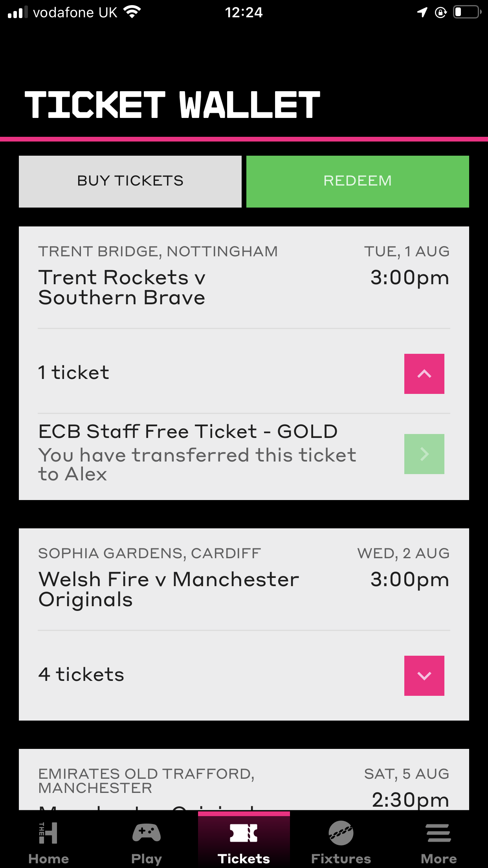
Task: Open the Home tab icon
Action: [48, 833]
